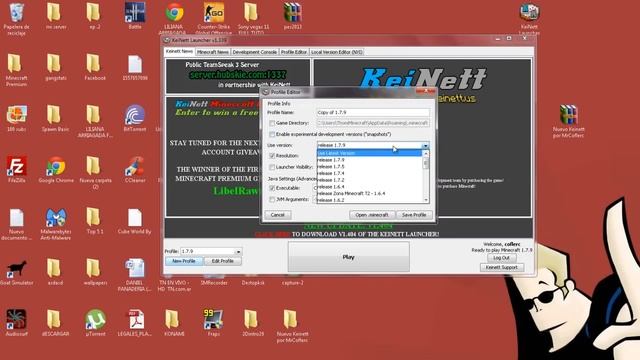640x360 pixels.
Task: Toggle the JVM Arguments checkbox
Action: (x=272, y=199)
